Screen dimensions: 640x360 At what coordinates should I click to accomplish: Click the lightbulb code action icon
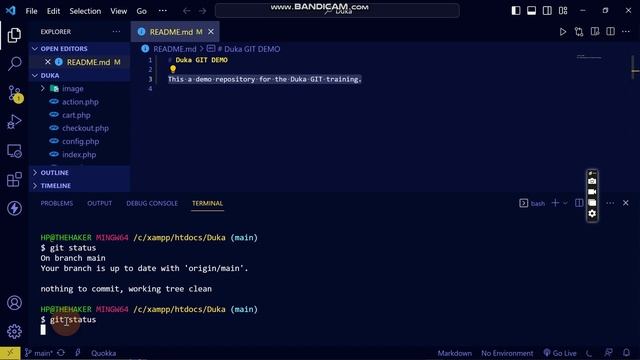click(173, 69)
